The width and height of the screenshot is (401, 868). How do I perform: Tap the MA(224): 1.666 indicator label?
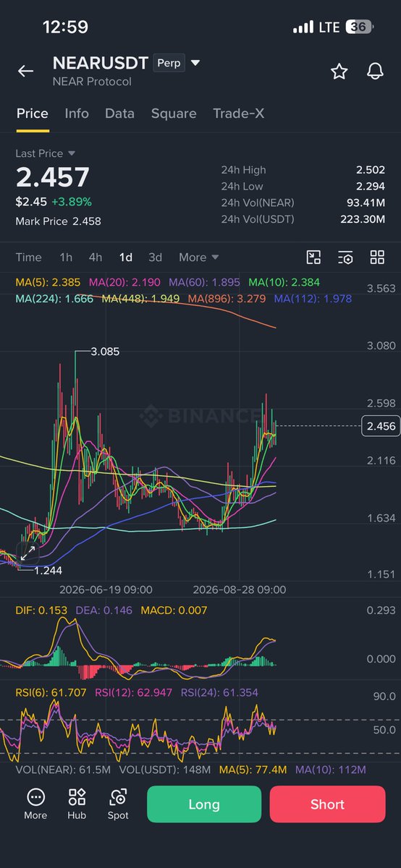click(x=54, y=299)
